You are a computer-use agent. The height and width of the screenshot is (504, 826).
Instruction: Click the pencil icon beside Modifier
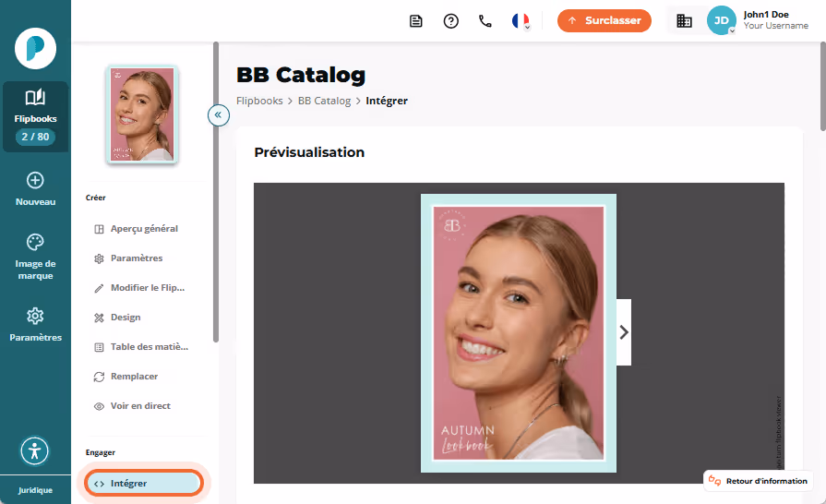point(99,288)
